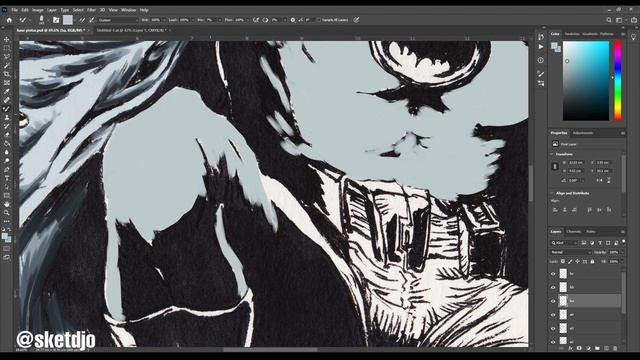Select the Hand tool
640x360 pixels.
(7, 204)
